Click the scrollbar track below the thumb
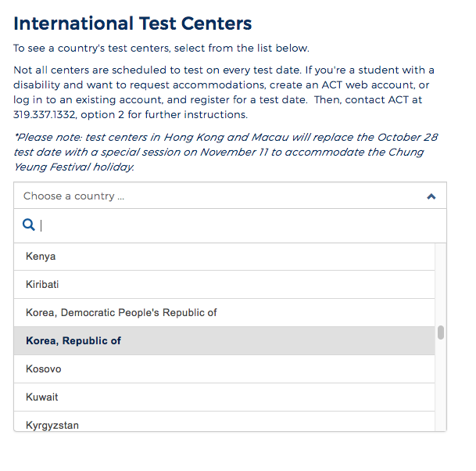This screenshot has width=476, height=471. (441, 385)
